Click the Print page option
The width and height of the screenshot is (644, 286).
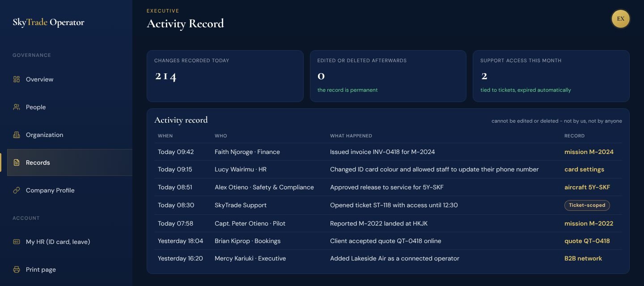point(70,269)
